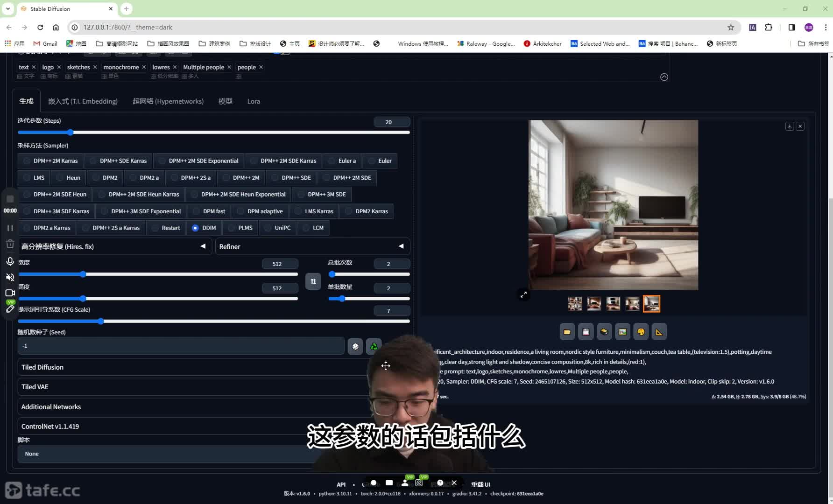Viewport: 833px width, 504px height.
Task: Open the browser side panel icon
Action: [791, 28]
